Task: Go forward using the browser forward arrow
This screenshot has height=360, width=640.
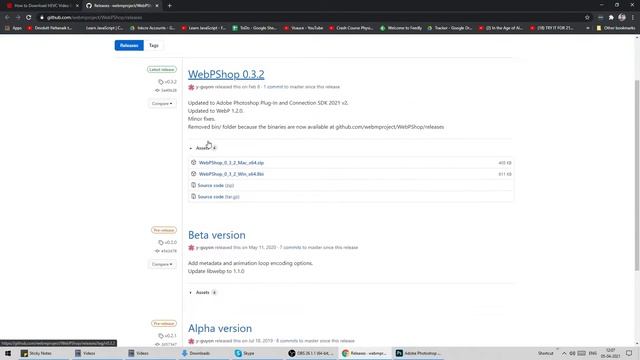Action: pos(18,18)
